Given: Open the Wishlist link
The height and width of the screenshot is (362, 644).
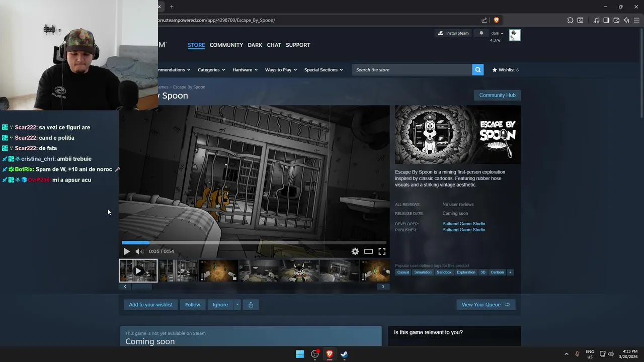Looking at the screenshot, I should click(x=505, y=70).
